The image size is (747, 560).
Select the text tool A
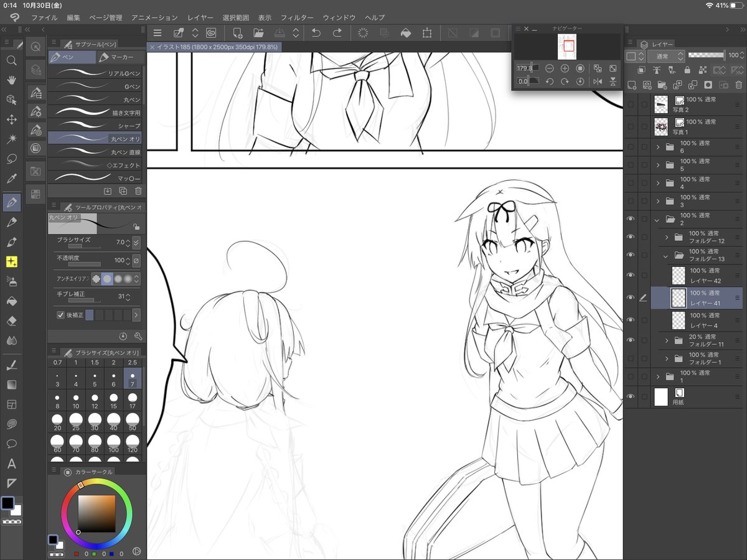[11, 464]
